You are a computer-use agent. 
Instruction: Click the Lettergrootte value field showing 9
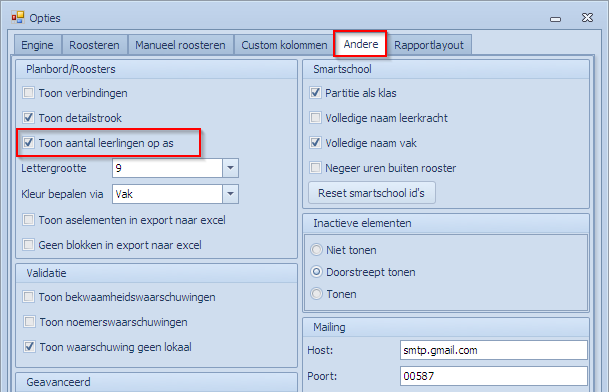pos(167,168)
